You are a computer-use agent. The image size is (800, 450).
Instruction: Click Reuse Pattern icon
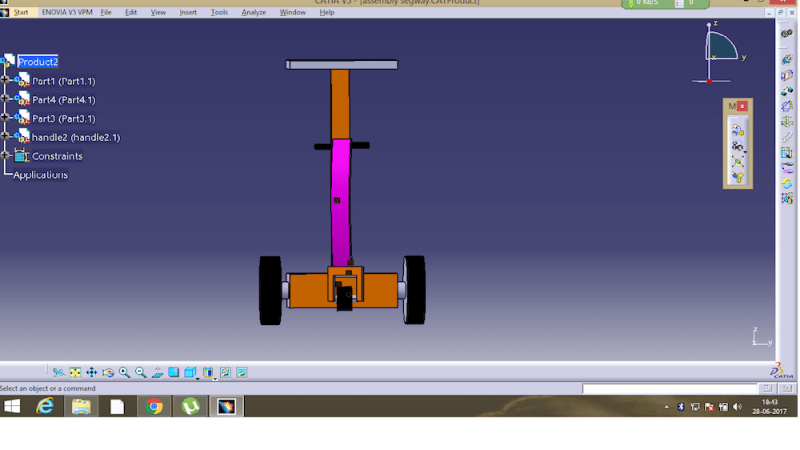point(787,198)
